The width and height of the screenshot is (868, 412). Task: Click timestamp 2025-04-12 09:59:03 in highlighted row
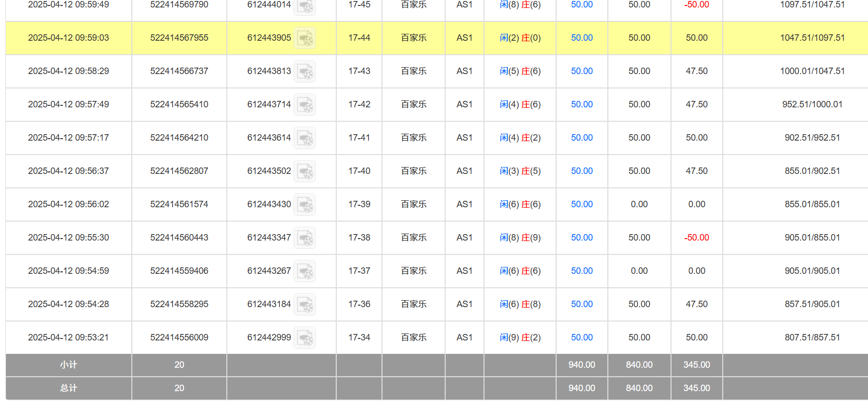tap(68, 38)
